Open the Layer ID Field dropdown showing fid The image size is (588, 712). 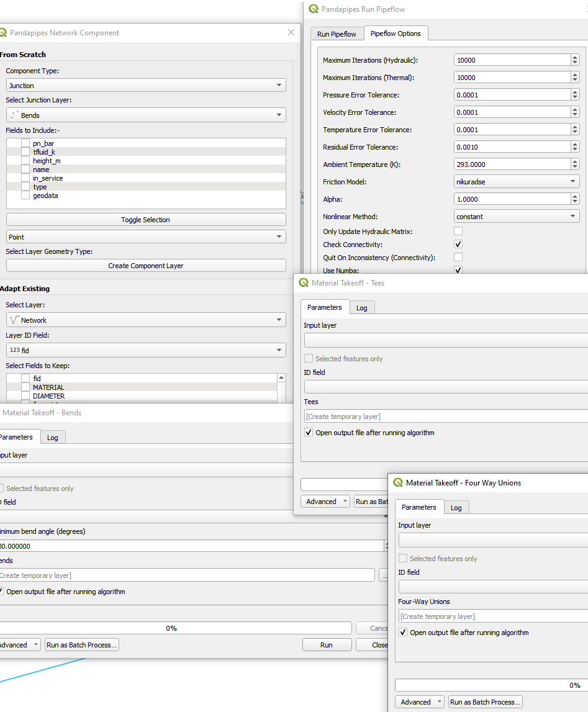(x=146, y=350)
